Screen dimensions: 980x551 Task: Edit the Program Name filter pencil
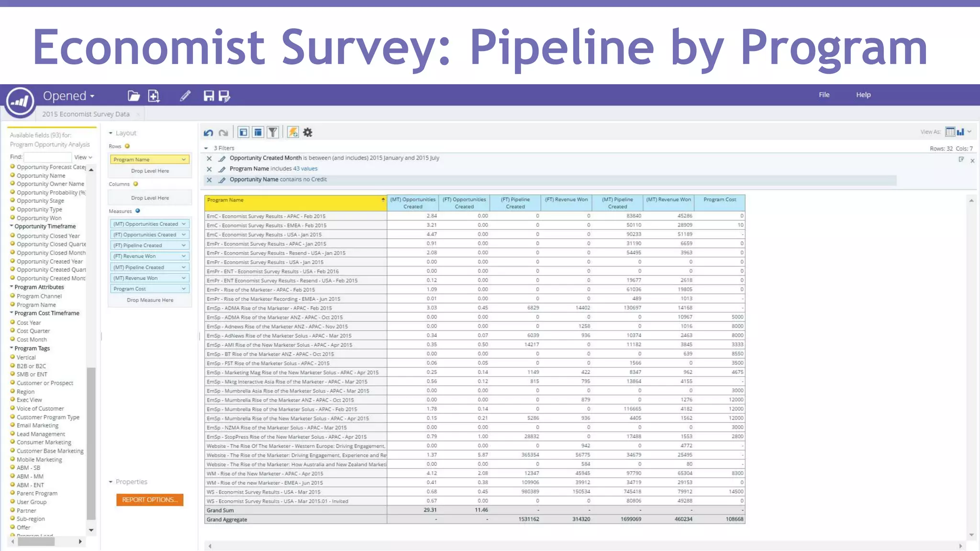pyautogui.click(x=222, y=169)
